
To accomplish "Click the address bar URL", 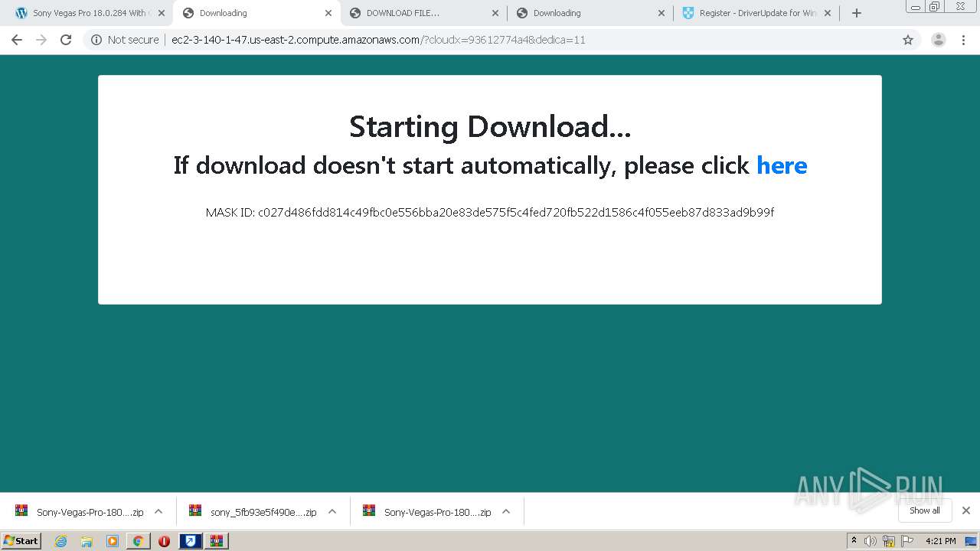I will click(x=378, y=40).
